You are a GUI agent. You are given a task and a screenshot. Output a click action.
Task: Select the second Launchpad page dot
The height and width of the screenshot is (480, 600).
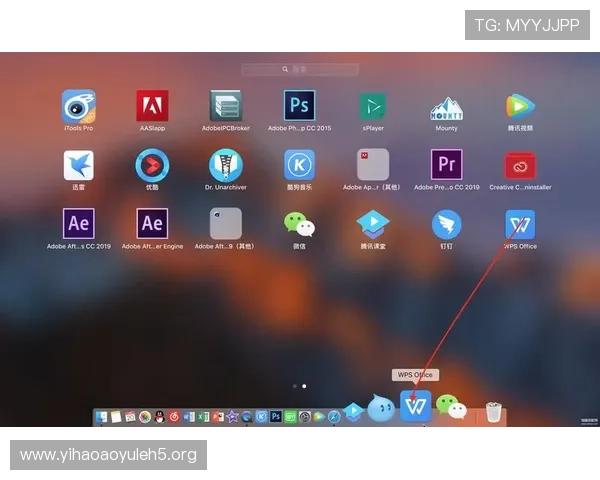[x=304, y=386]
